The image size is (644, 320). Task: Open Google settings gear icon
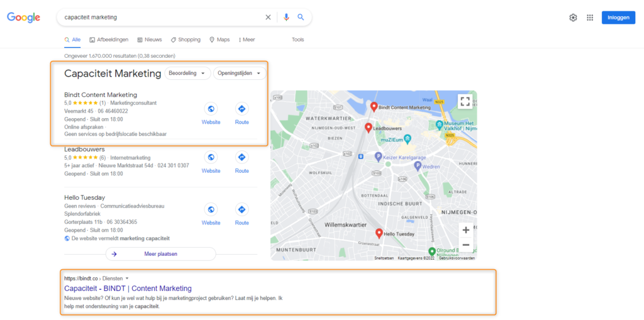coord(573,18)
